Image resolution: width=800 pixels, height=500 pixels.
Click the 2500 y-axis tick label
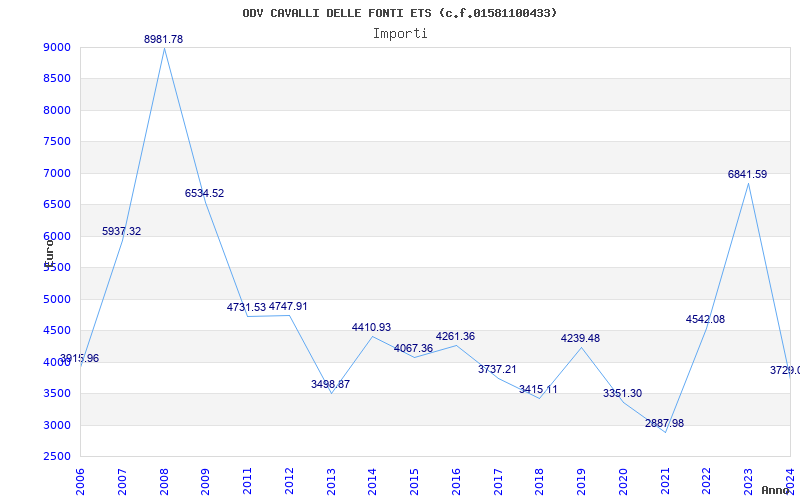click(x=57, y=456)
